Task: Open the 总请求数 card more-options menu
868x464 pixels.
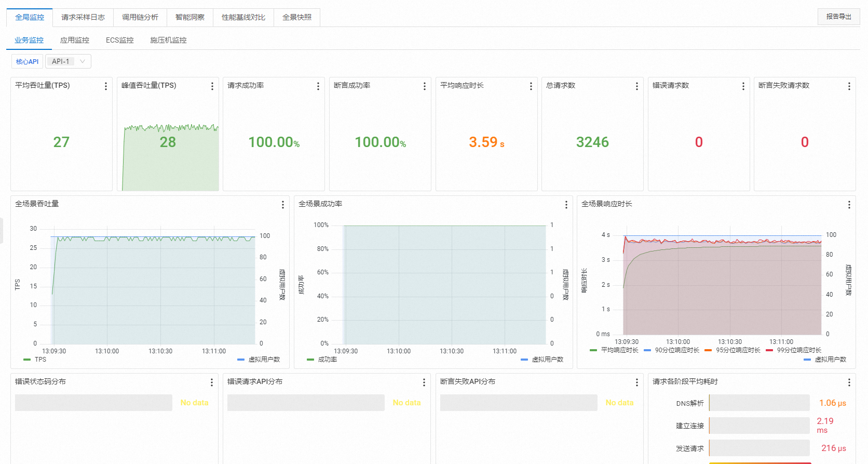Action: point(637,86)
